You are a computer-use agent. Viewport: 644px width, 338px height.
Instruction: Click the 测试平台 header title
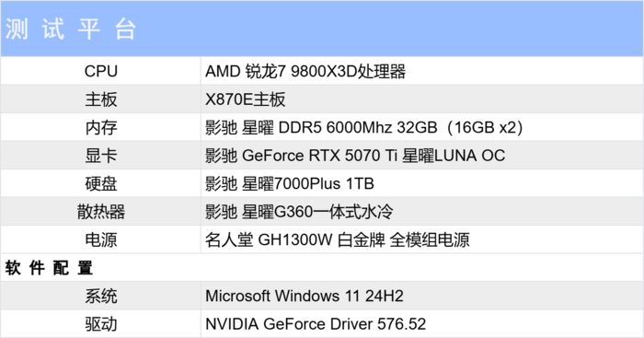tap(70, 29)
